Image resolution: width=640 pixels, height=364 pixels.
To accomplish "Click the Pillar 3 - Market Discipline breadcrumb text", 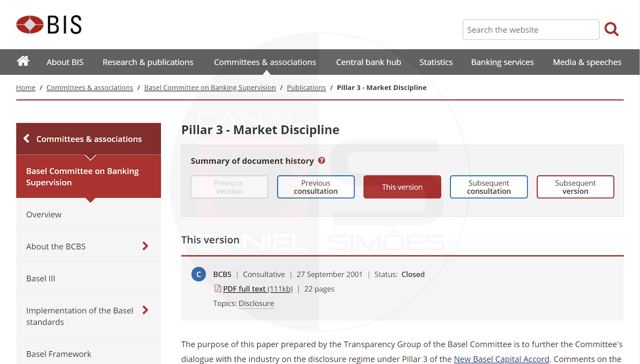I will (x=382, y=88).
